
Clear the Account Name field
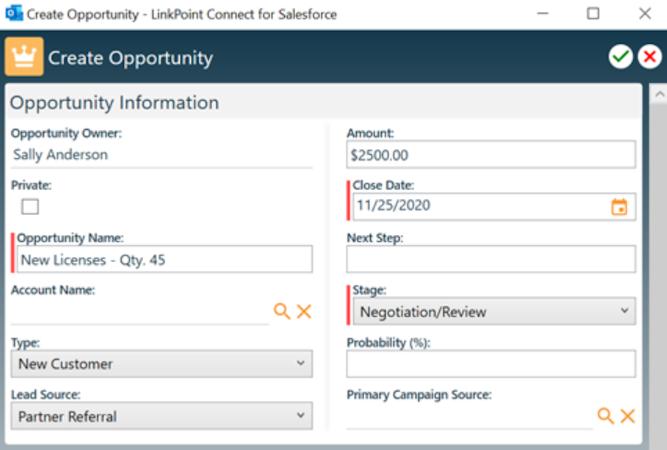304,312
